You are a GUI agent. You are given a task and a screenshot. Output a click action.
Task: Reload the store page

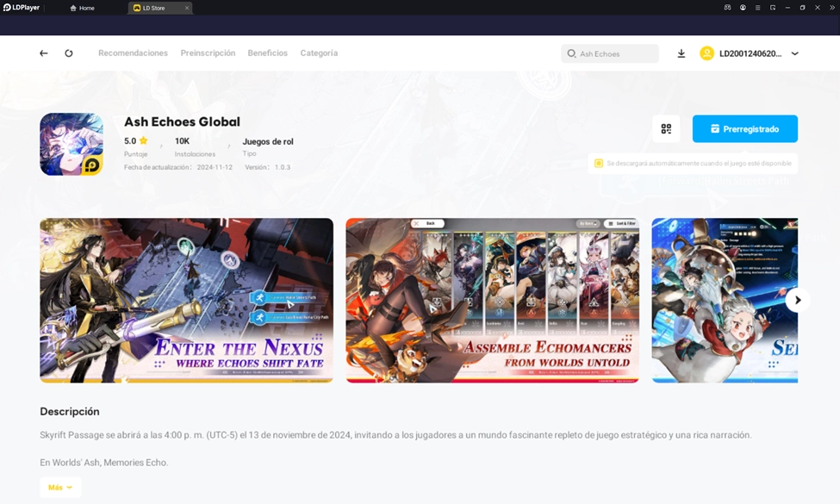click(69, 53)
